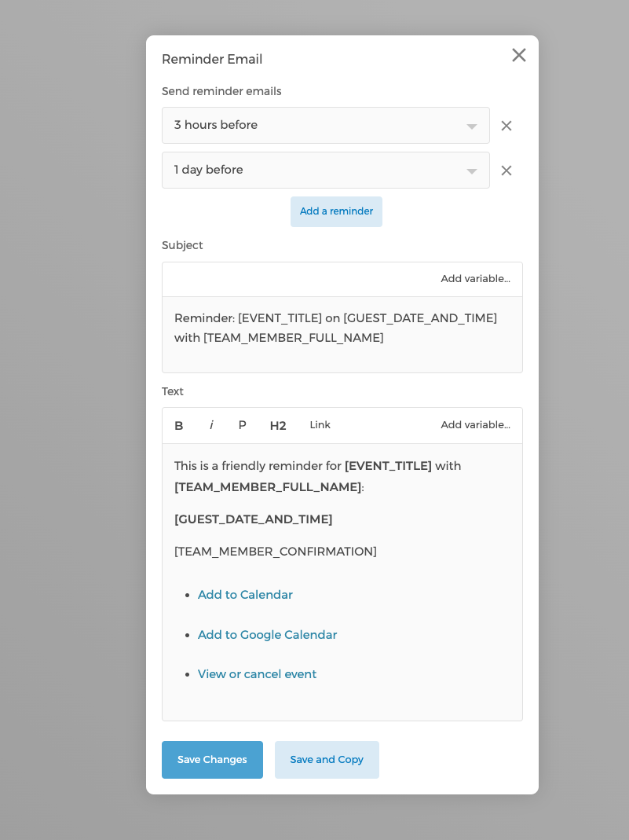
Task: Click Save Changes
Action: coord(212,760)
